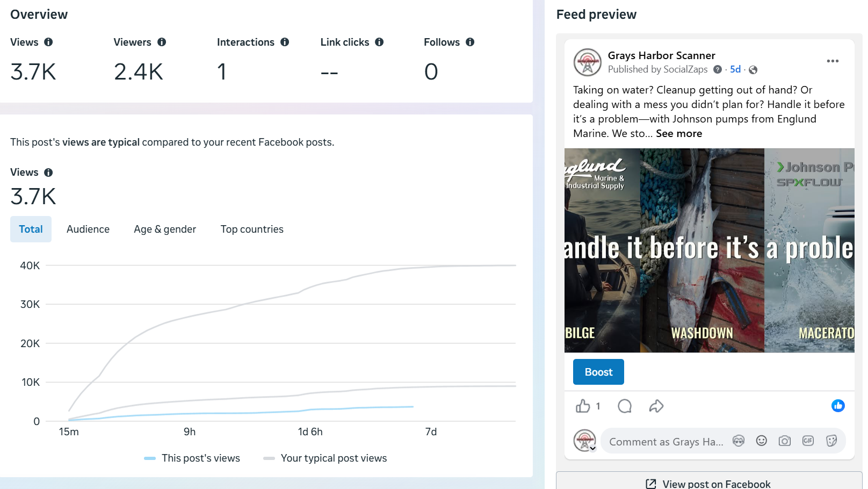Click the blue like reaction badge

click(838, 406)
